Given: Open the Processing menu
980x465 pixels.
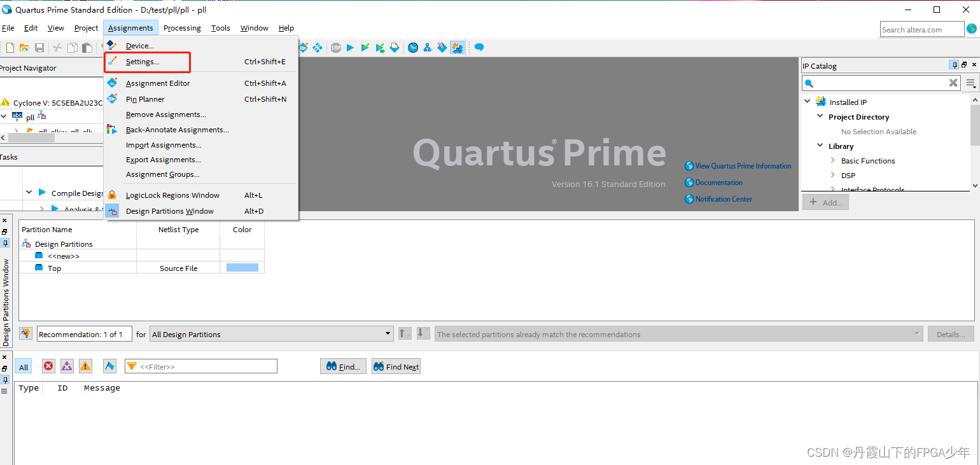Looking at the screenshot, I should coord(182,28).
